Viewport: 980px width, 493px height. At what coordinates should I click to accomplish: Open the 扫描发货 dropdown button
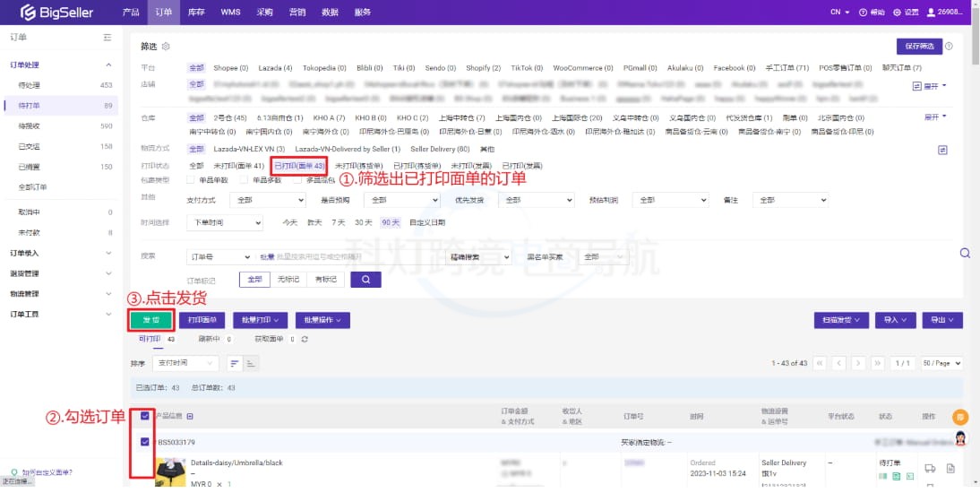pyautogui.click(x=841, y=320)
